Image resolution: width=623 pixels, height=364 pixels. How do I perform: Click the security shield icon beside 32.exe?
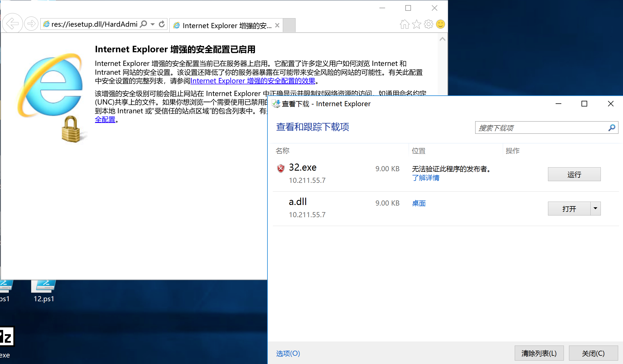(281, 168)
